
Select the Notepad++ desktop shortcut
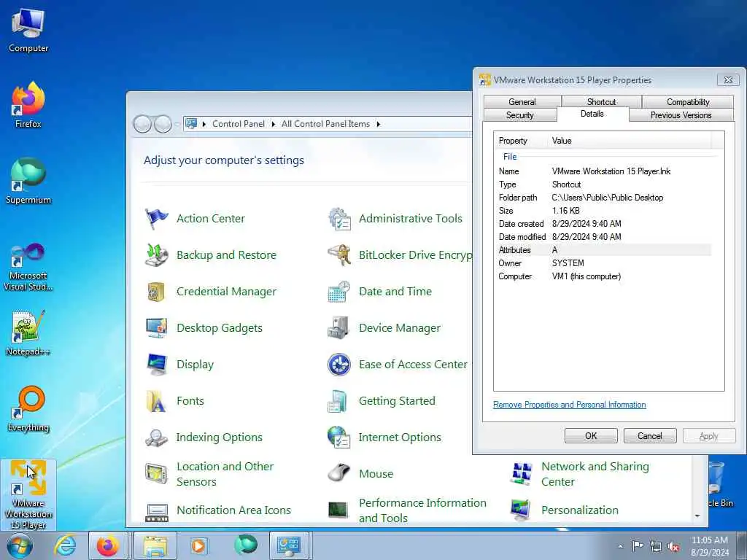pyautogui.click(x=28, y=333)
